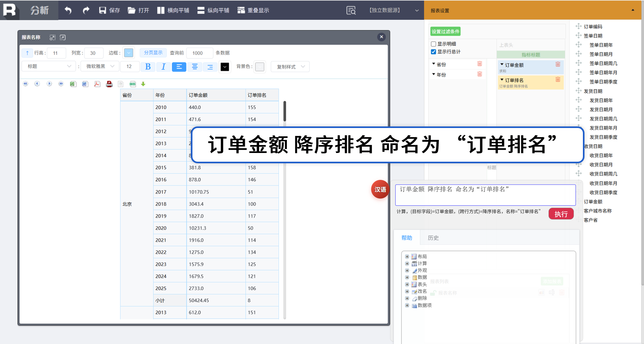Open the 复制样式 dropdown

(290, 67)
